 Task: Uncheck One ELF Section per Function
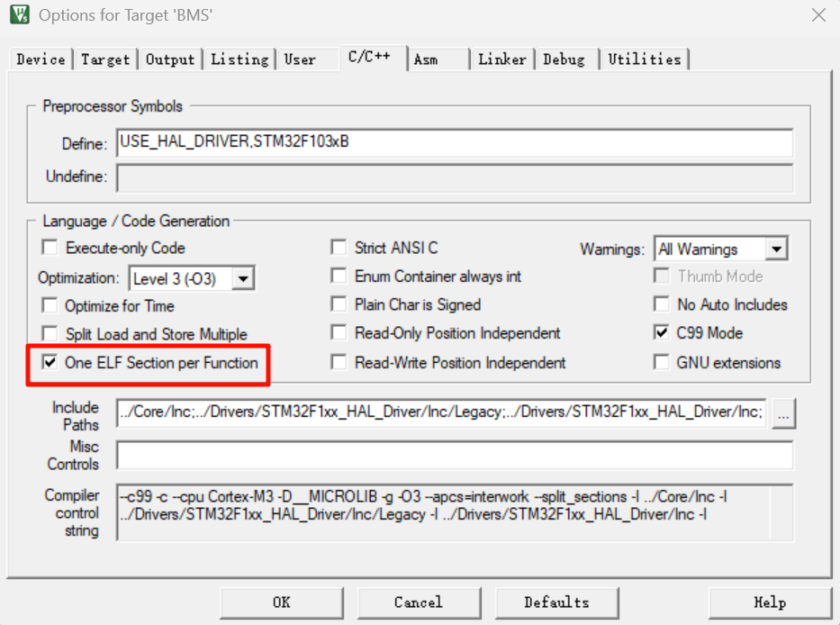[50, 362]
